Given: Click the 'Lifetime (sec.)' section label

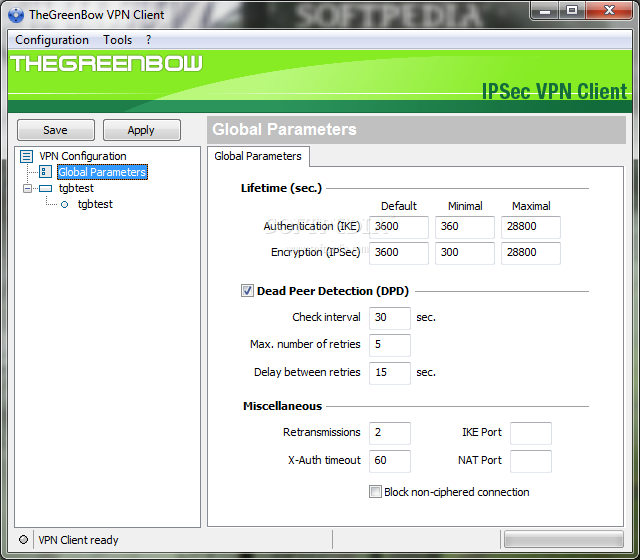Looking at the screenshot, I should click(x=281, y=188).
